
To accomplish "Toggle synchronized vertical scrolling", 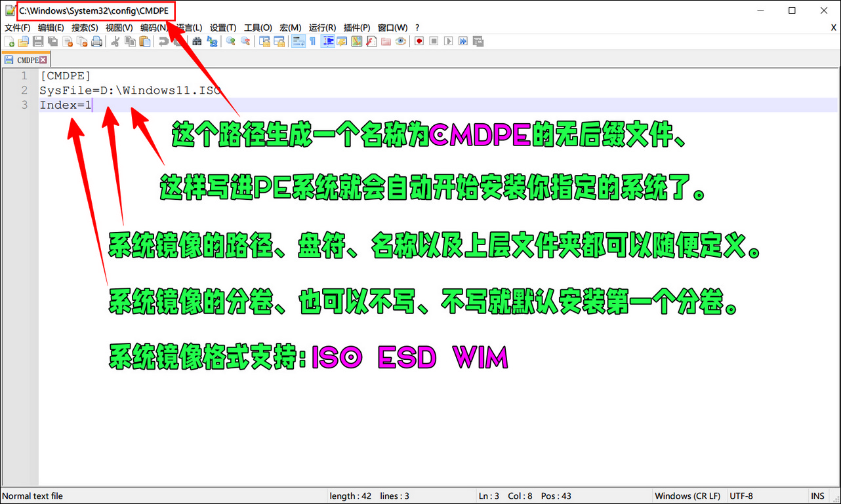I will click(265, 41).
